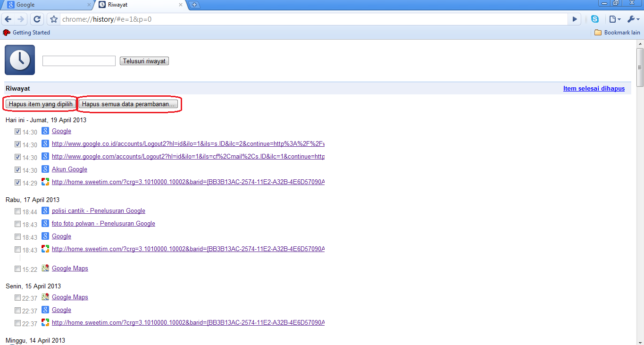Open the sweetim link at 14:29
644x345 pixels.
[x=188, y=182]
